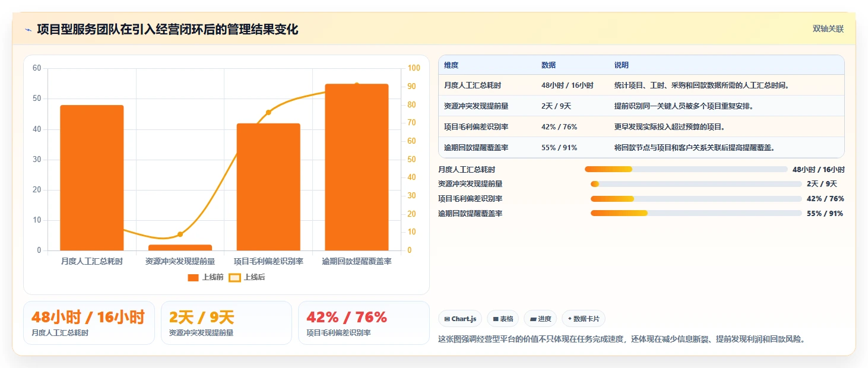Click the line point above 资源冲突发现提前量

pos(180,234)
